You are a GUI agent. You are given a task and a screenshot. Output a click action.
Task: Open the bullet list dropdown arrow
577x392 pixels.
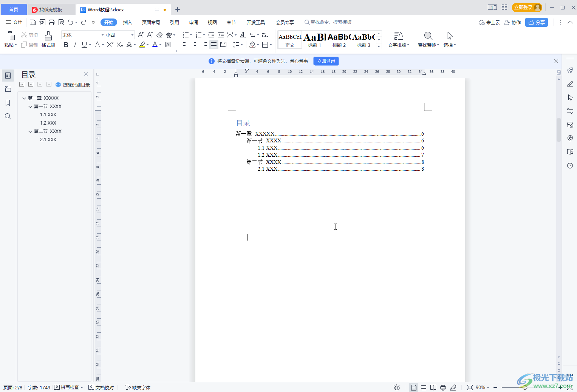tap(191, 35)
